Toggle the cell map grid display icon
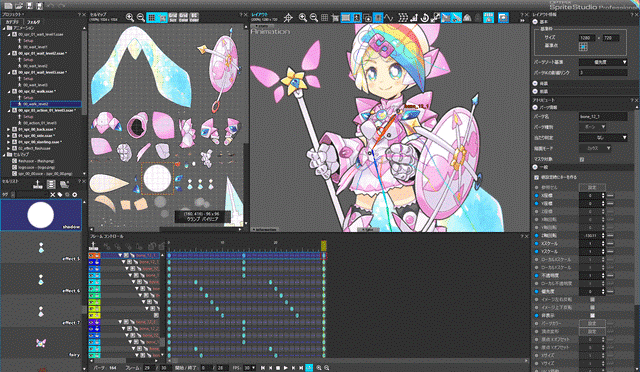 point(151,18)
